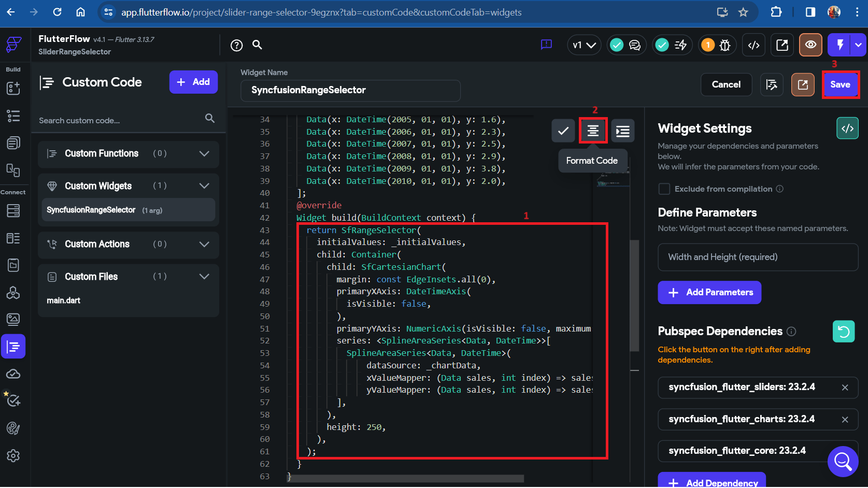Open the help question mark icon

point(236,46)
